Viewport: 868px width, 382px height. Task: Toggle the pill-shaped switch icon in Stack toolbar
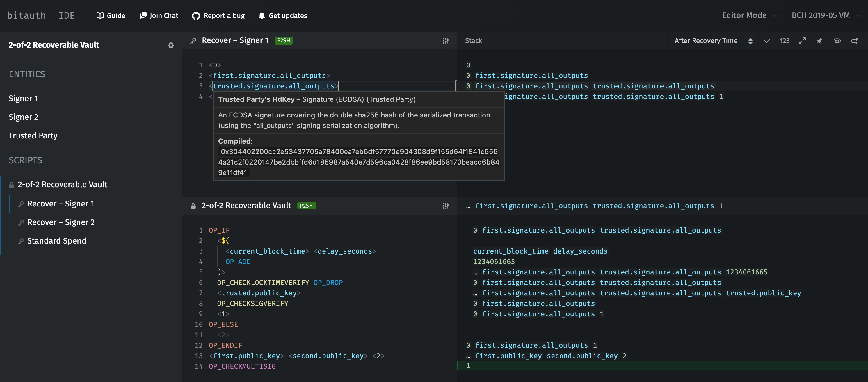(x=837, y=40)
